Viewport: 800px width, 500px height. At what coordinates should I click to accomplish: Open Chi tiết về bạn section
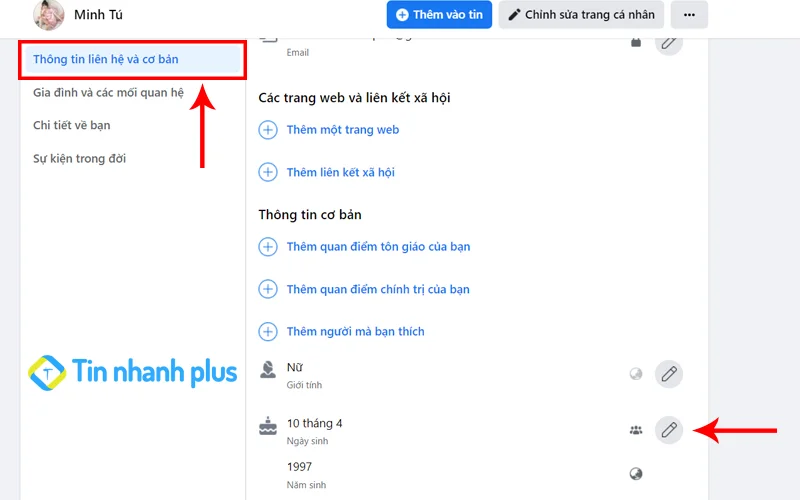click(71, 125)
